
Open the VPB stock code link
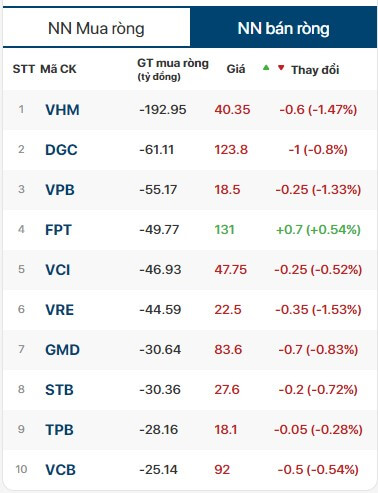point(60,190)
